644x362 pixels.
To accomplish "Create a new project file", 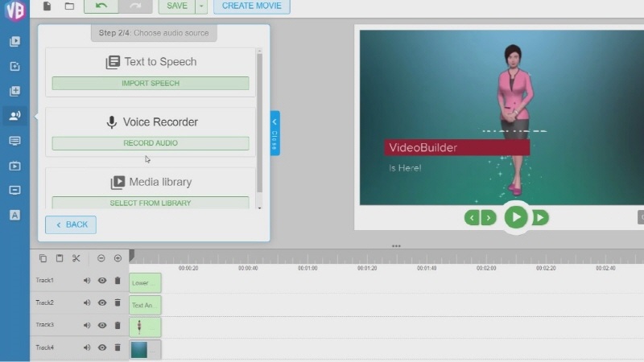I will point(47,6).
